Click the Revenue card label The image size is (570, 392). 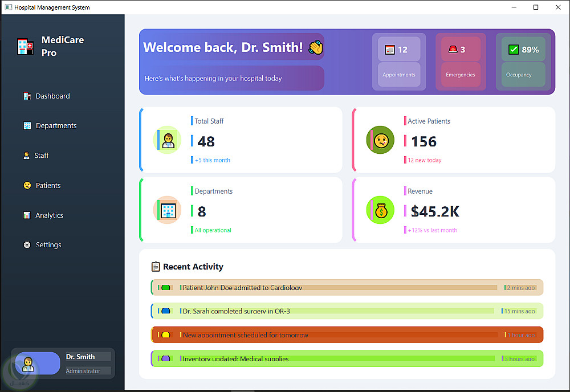tap(420, 191)
